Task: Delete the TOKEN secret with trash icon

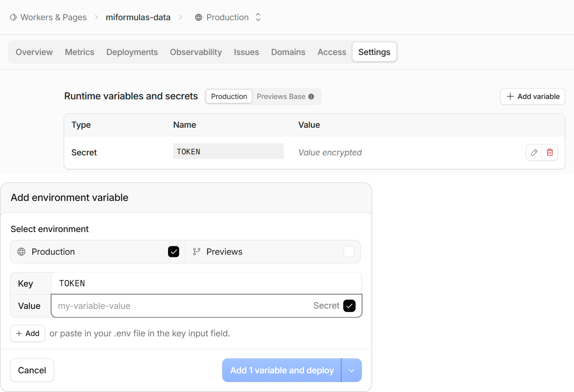Action: [550, 153]
